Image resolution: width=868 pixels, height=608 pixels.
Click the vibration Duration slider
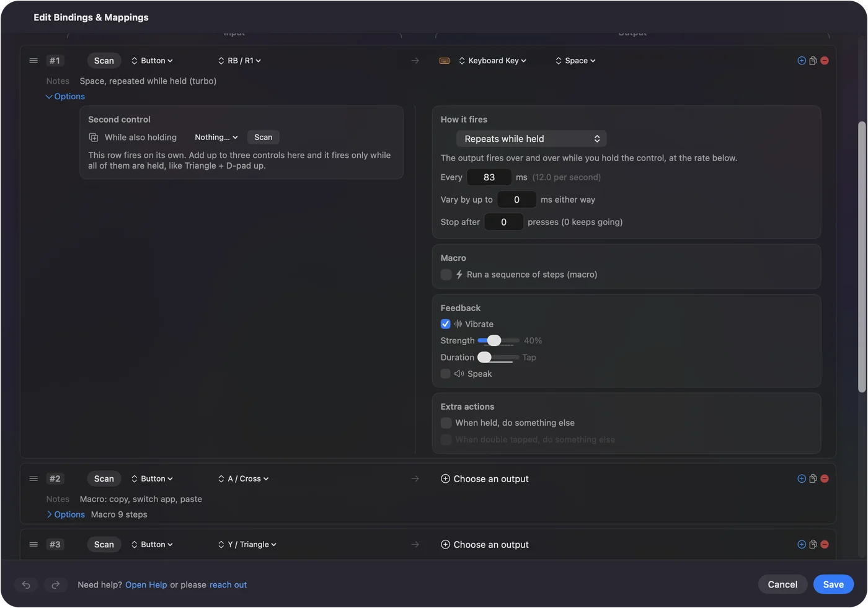(x=498, y=357)
